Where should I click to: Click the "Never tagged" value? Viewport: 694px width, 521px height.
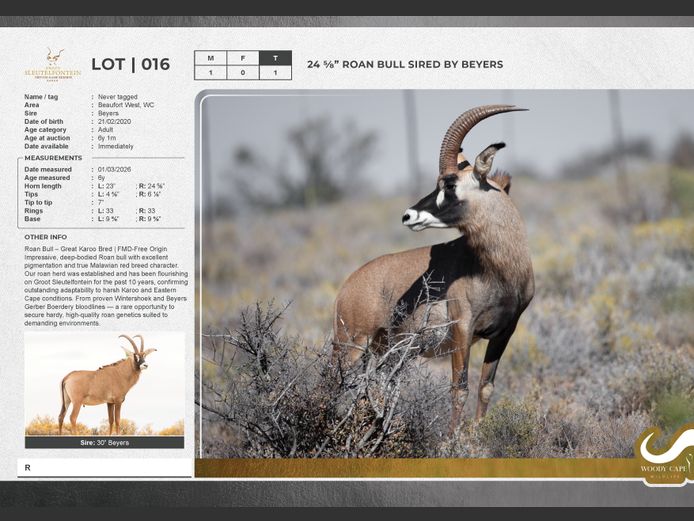pyautogui.click(x=118, y=96)
